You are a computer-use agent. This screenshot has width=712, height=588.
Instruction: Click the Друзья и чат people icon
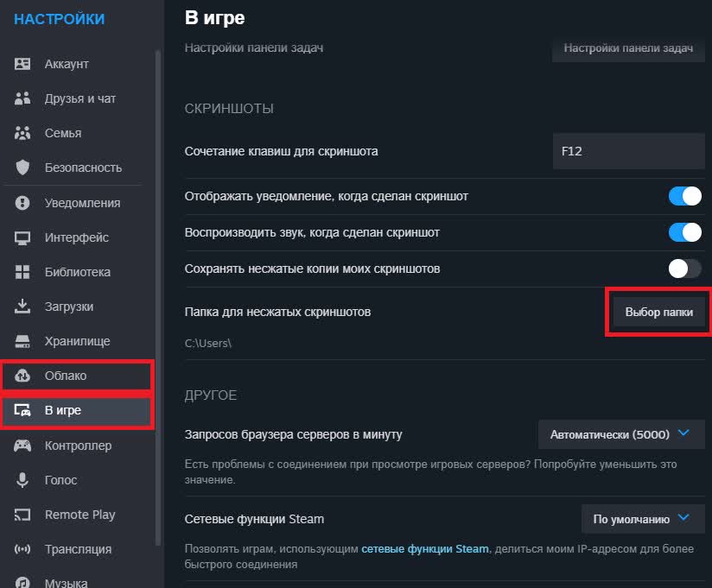click(22, 98)
